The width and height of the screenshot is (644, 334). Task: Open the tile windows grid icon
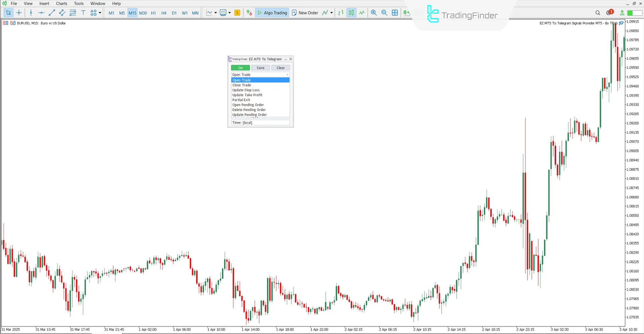click(x=395, y=13)
